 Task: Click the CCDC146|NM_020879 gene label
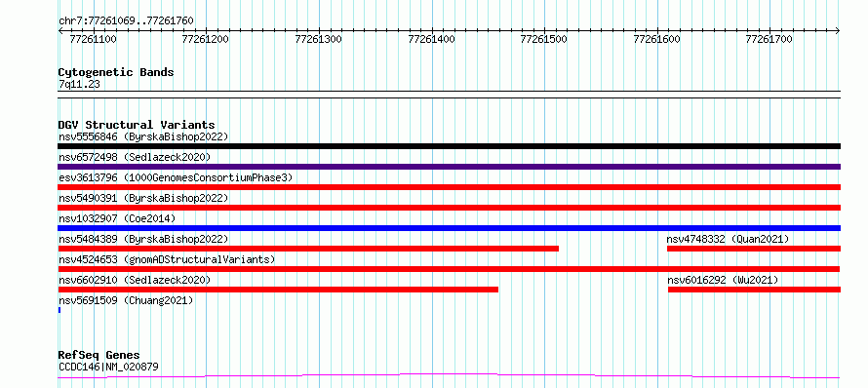(x=109, y=367)
